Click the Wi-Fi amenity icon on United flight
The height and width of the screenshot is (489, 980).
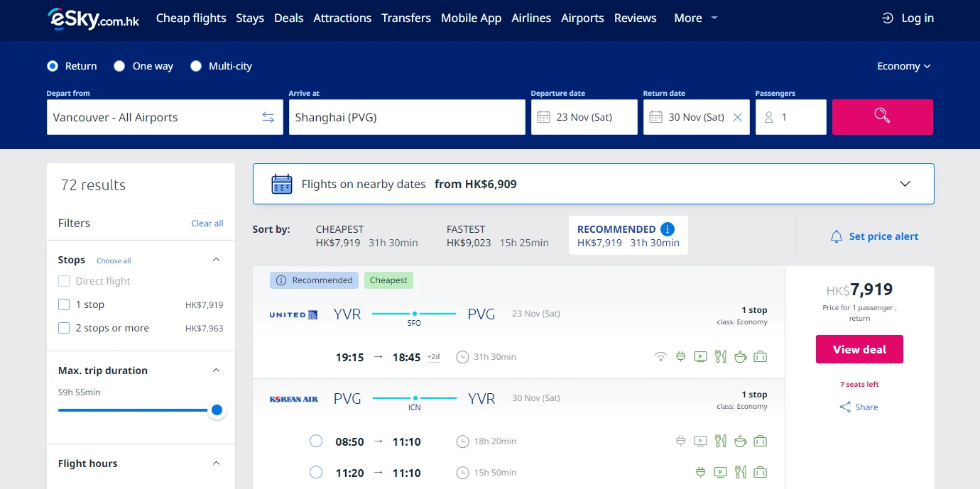pos(660,357)
